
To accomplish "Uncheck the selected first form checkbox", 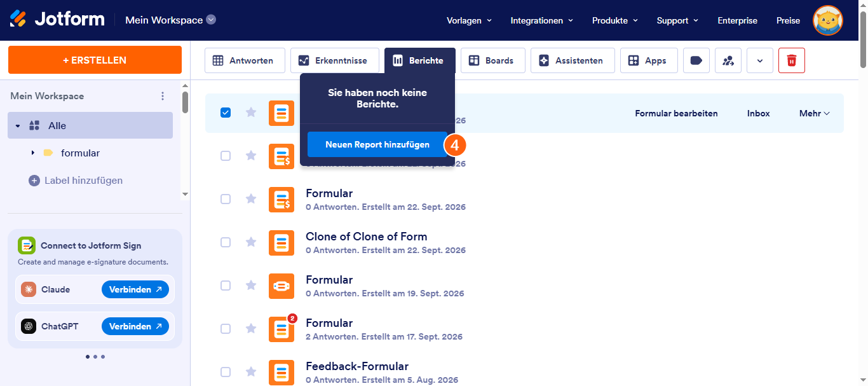I will click(x=226, y=113).
